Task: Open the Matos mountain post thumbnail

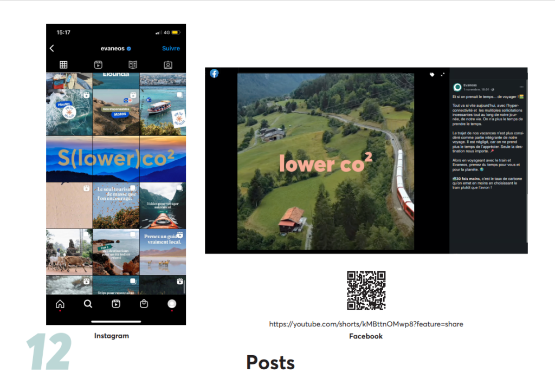Action: coord(116,113)
